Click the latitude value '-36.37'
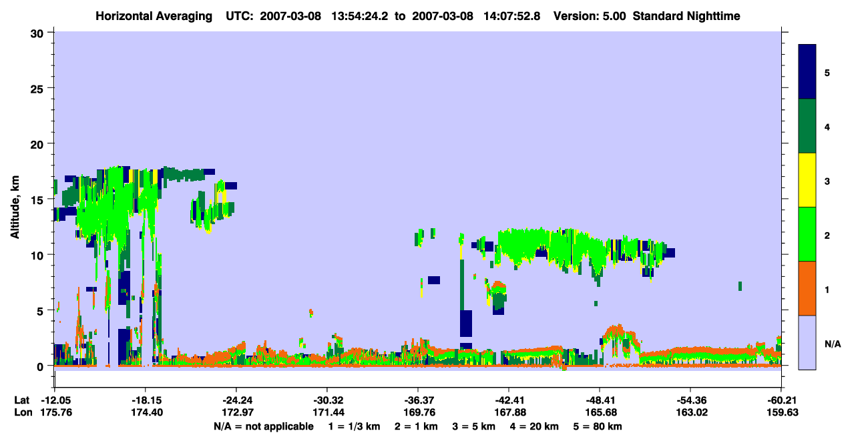This screenshot has width=868, height=445. [x=417, y=400]
